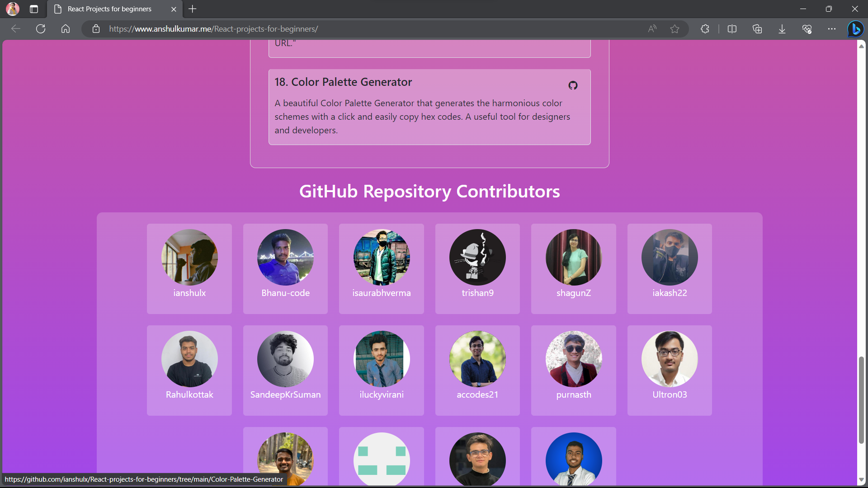Open Browser essentials heart icon
868x488 pixels.
click(807, 29)
